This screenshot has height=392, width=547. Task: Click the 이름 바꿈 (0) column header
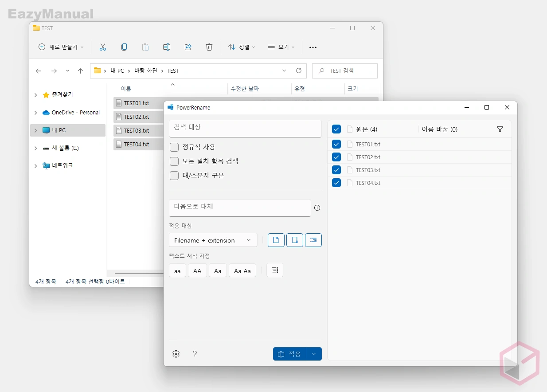439,129
